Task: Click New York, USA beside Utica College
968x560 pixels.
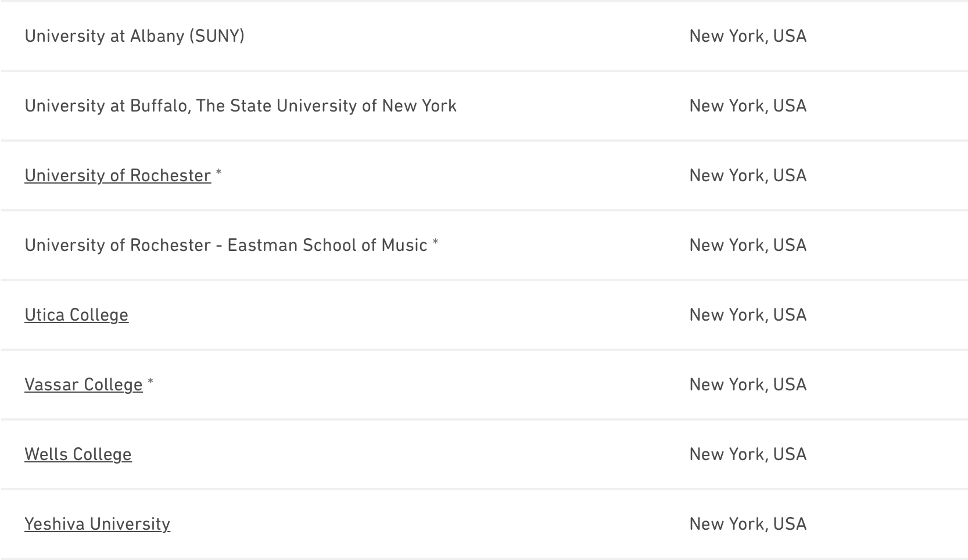Action: [x=748, y=315]
